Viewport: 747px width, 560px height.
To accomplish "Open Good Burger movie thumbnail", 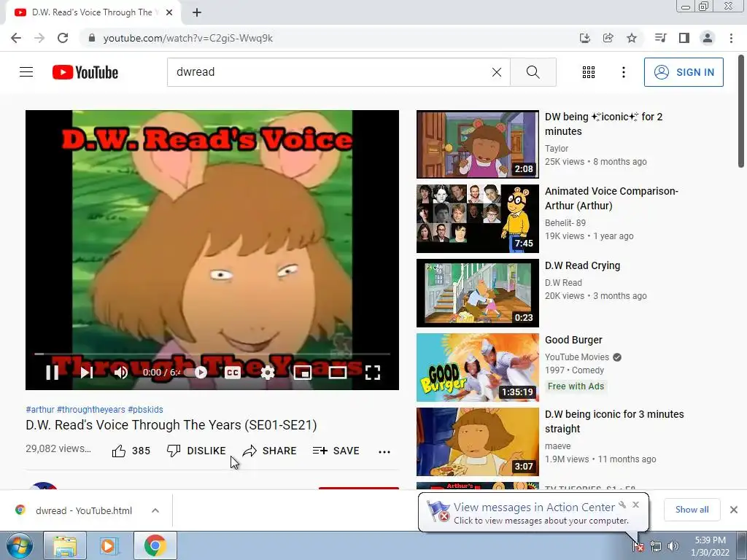I will tap(477, 367).
